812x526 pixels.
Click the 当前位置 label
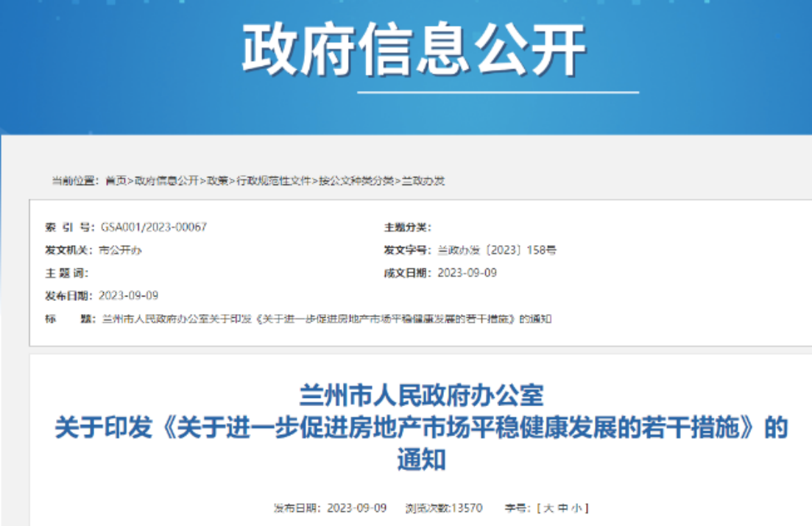pos(74,181)
